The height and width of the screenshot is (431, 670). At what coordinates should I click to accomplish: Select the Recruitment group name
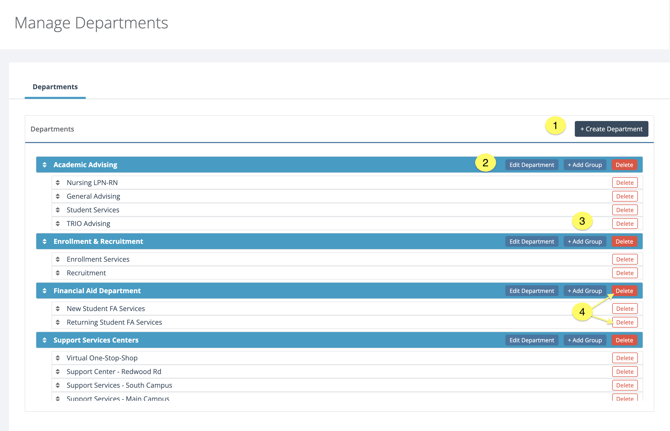(86, 273)
